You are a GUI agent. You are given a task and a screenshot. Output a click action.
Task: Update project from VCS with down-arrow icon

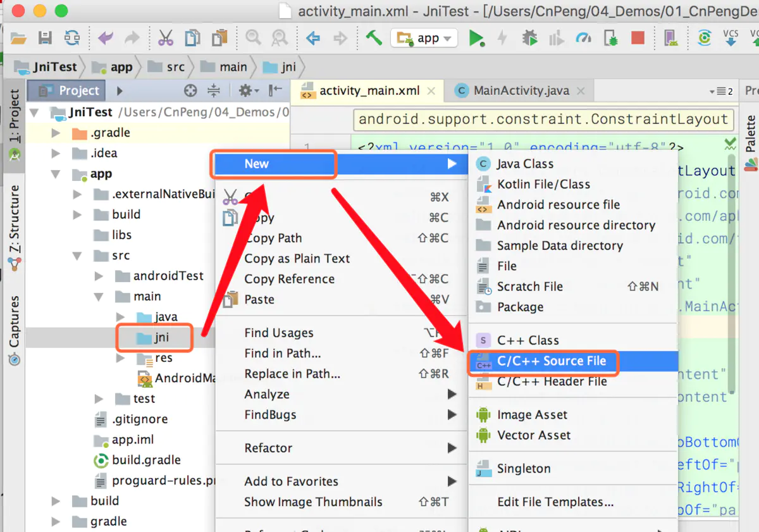[731, 38]
